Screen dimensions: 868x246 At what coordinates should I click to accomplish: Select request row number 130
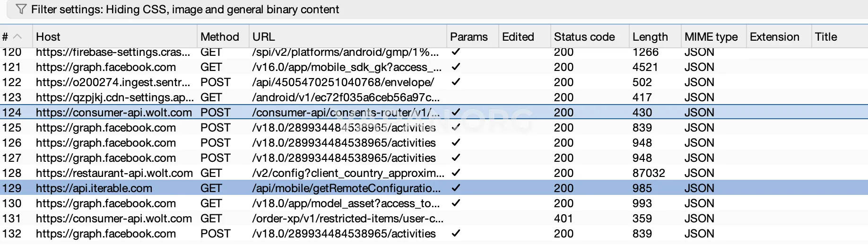click(434, 203)
